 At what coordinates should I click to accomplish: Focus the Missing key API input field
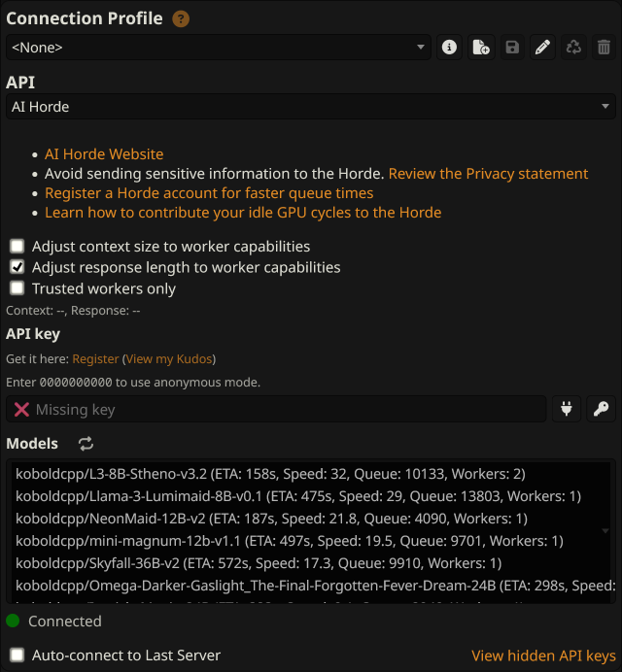pos(276,409)
